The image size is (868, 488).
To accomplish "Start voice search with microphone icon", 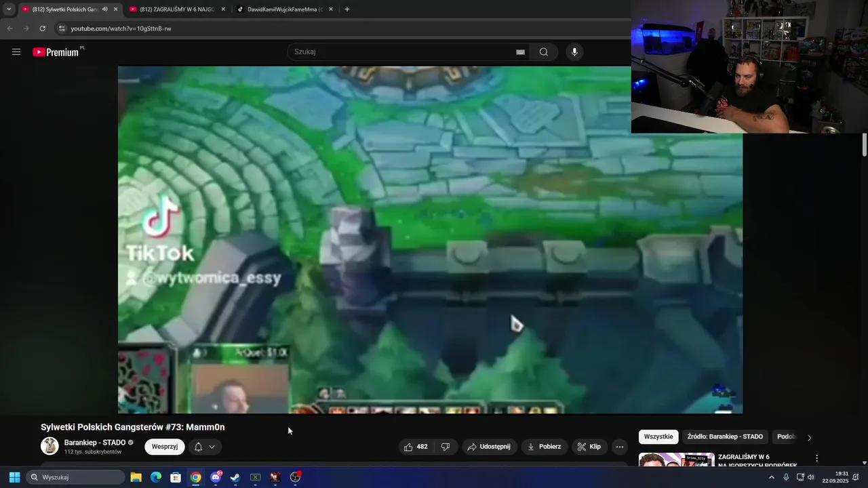I will [574, 52].
